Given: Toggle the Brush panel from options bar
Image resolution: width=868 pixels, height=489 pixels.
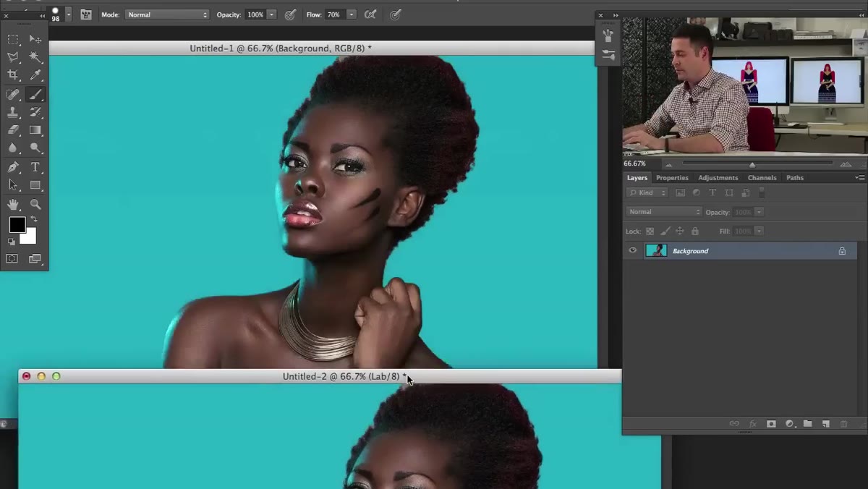Looking at the screenshot, I should (86, 14).
